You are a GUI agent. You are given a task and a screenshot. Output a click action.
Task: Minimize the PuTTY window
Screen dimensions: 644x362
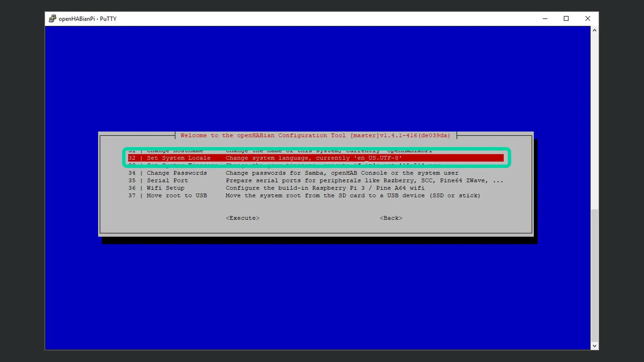[x=545, y=19]
